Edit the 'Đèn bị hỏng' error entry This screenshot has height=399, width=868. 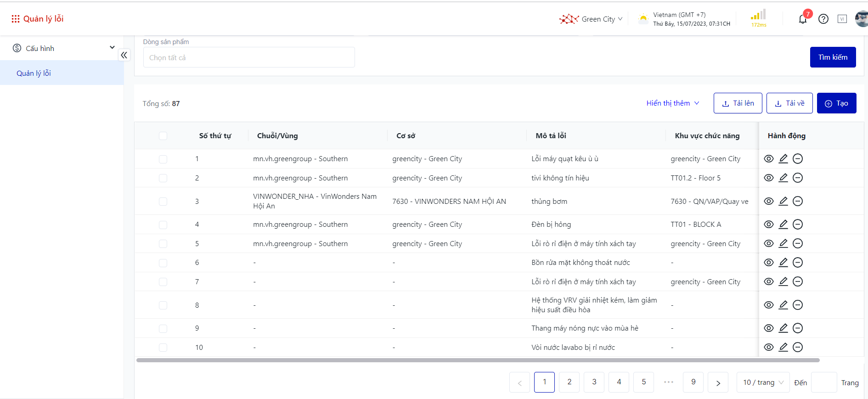point(783,225)
